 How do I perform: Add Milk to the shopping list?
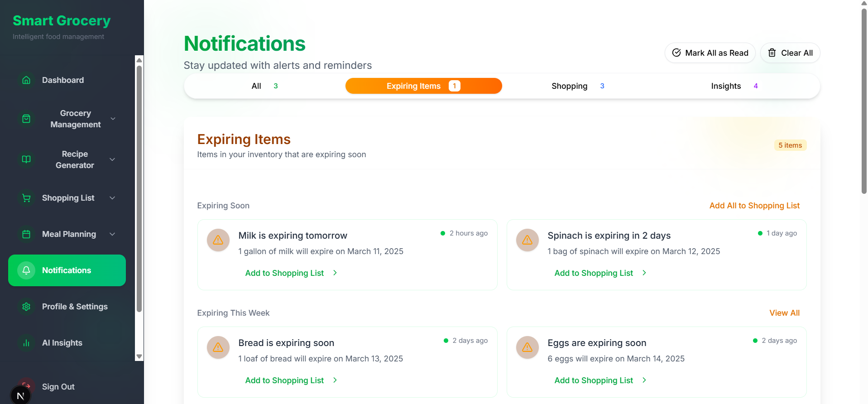292,273
